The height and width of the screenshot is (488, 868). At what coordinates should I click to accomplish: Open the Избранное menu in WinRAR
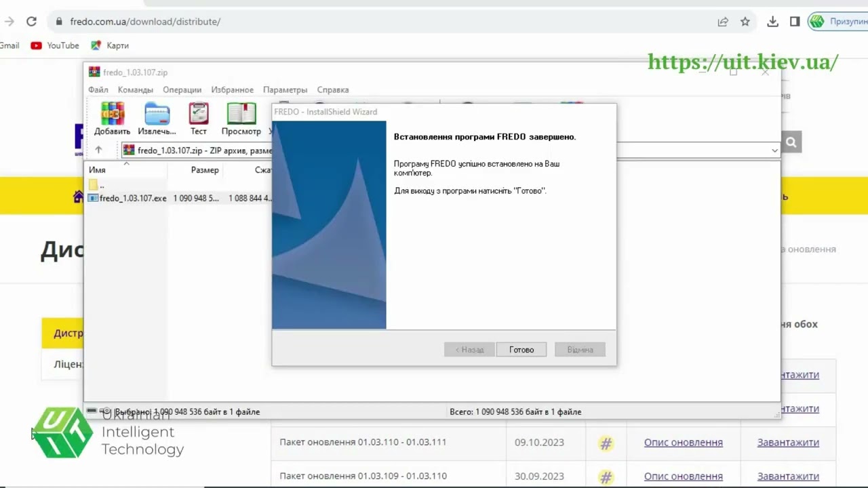click(232, 89)
